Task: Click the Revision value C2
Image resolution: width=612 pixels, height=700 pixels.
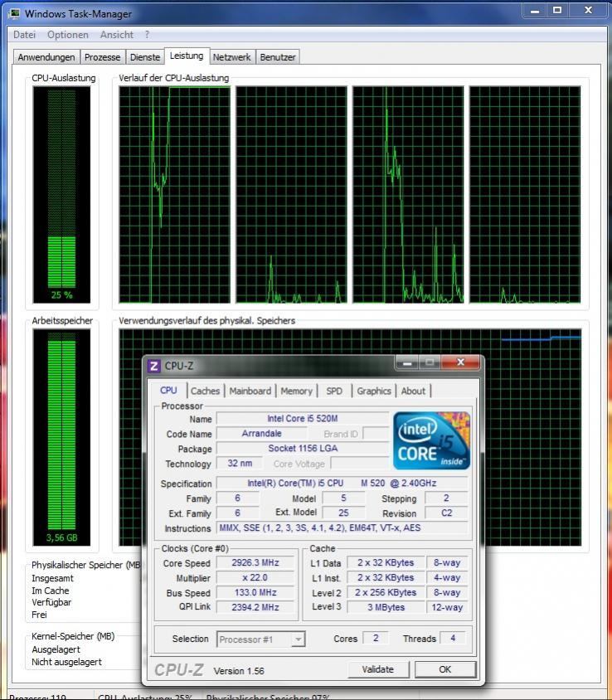Action: coord(446,513)
